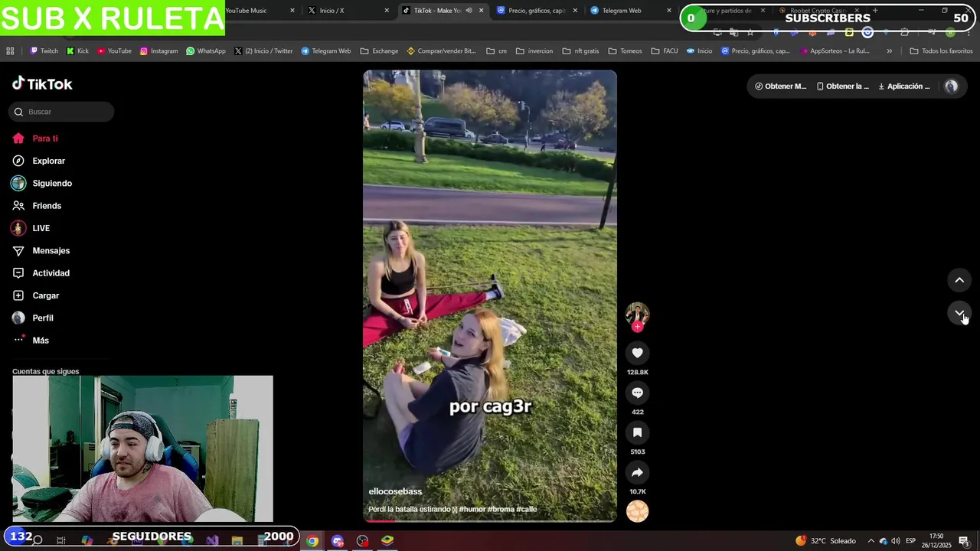
Task: Open Todos los favoritos folder
Action: [941, 51]
